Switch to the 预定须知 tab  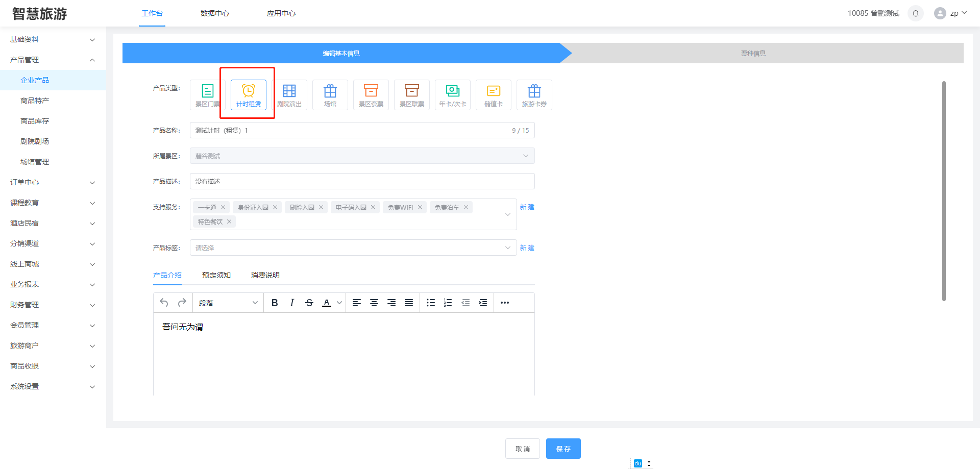click(216, 275)
